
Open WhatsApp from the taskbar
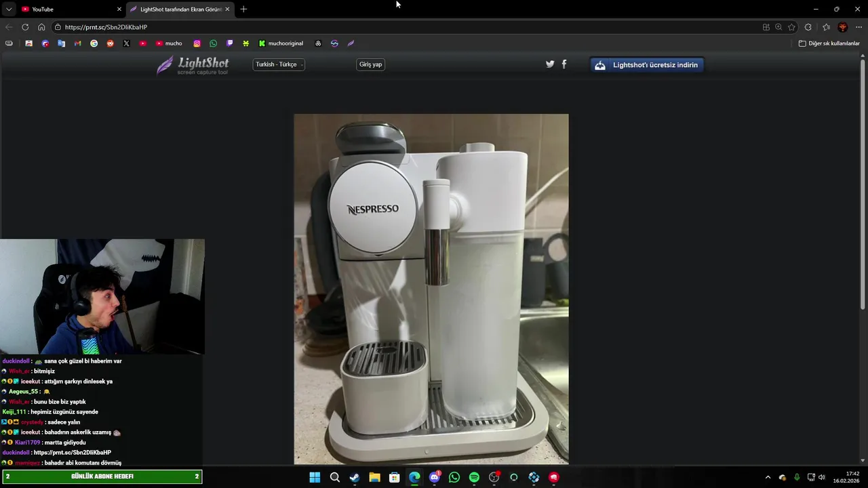point(454,477)
